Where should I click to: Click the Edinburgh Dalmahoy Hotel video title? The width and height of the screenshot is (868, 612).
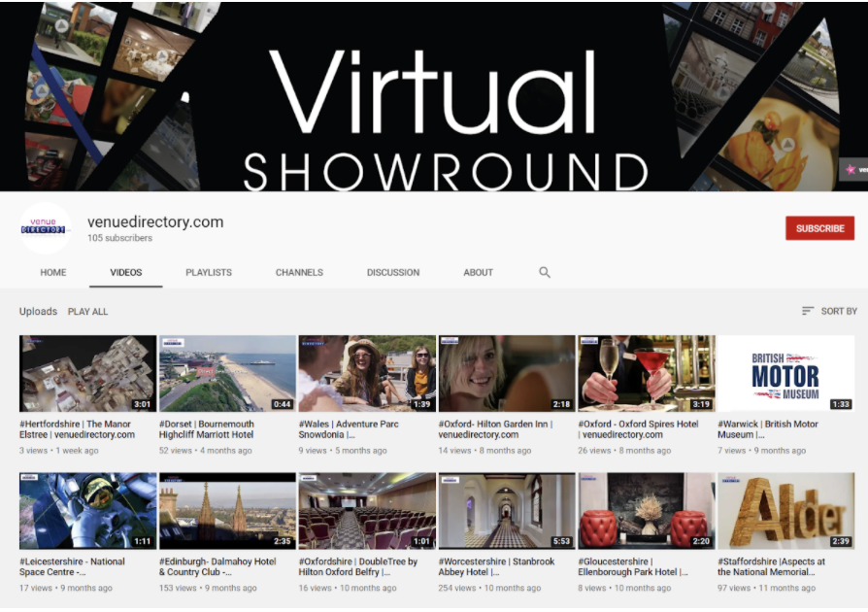tap(217, 566)
